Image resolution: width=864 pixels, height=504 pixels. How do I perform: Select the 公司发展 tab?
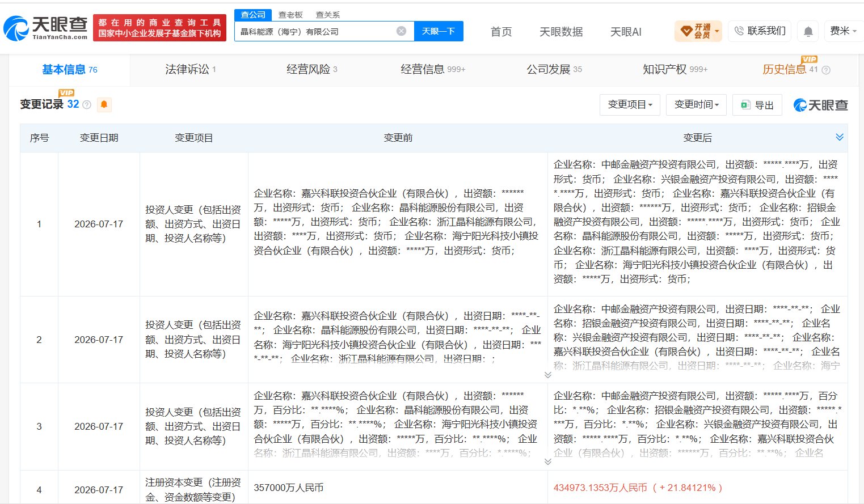click(554, 70)
